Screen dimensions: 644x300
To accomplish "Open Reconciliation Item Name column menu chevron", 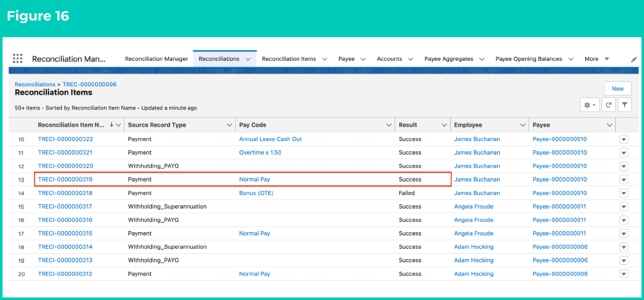I will click(x=119, y=125).
